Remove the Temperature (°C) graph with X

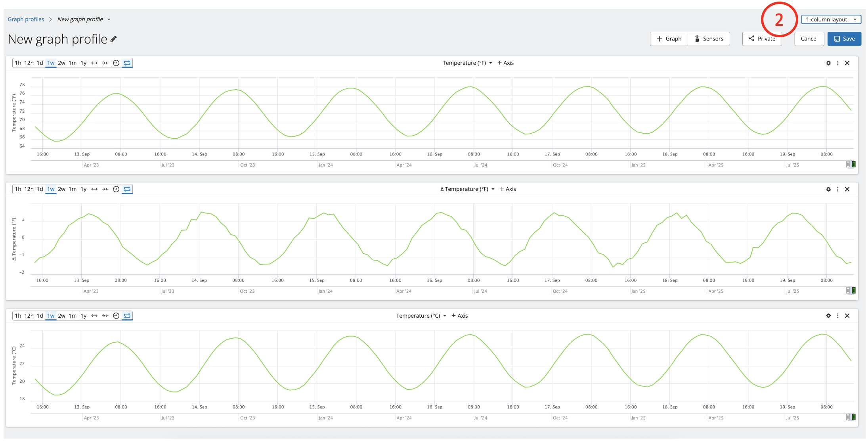847,316
